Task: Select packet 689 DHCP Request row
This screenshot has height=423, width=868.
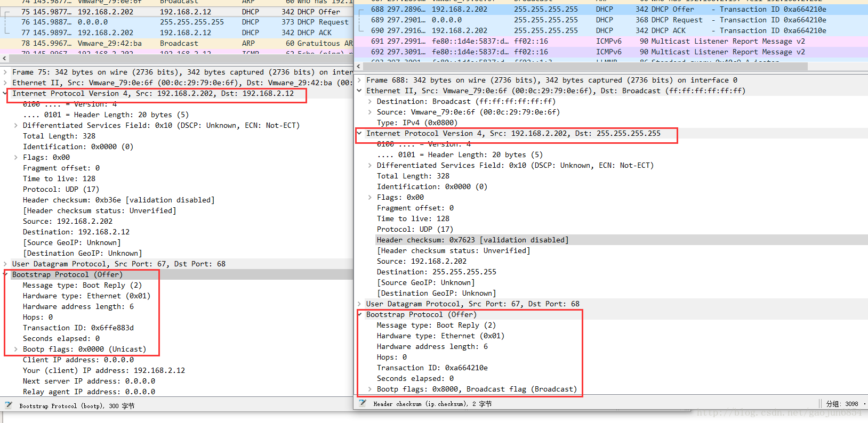Action: (x=611, y=20)
